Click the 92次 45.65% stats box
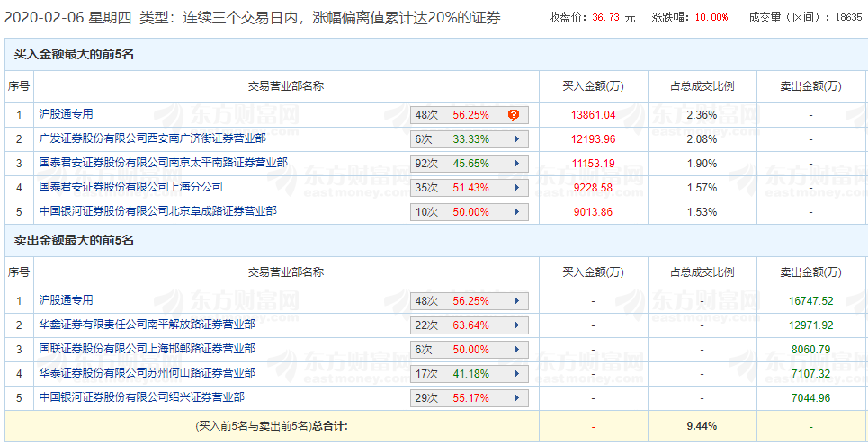 [x=470, y=164]
